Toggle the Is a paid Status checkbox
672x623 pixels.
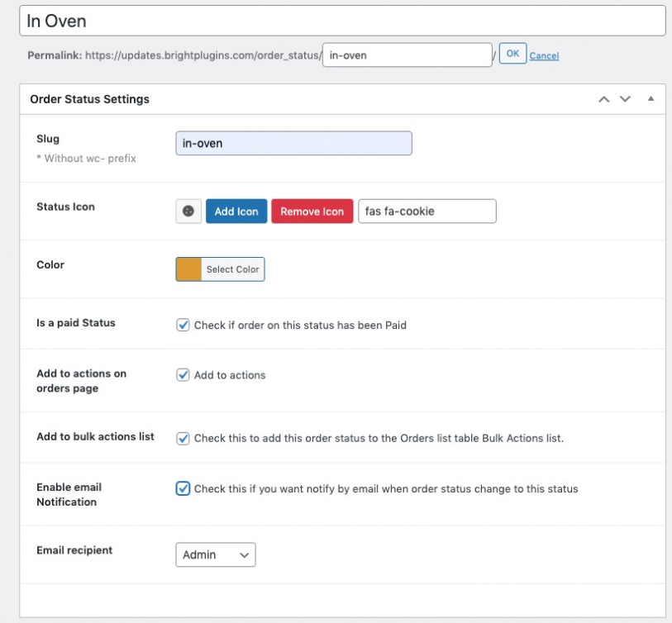183,325
